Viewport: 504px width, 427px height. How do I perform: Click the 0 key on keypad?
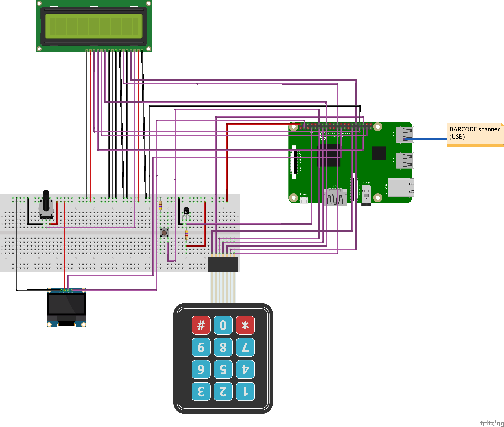pos(223,325)
